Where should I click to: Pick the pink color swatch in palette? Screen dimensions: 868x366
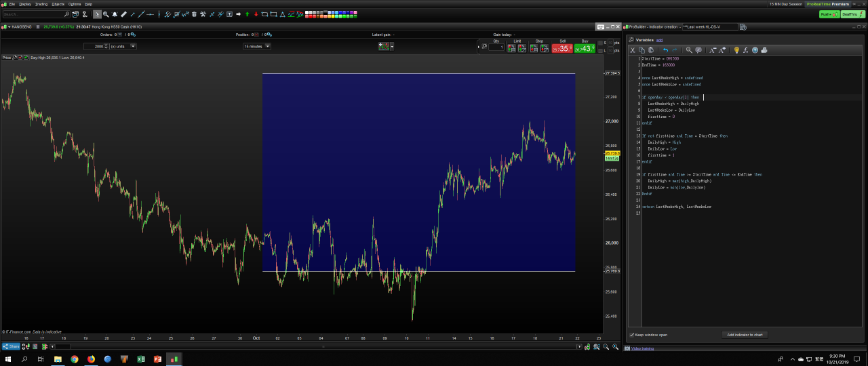pyautogui.click(x=355, y=12)
